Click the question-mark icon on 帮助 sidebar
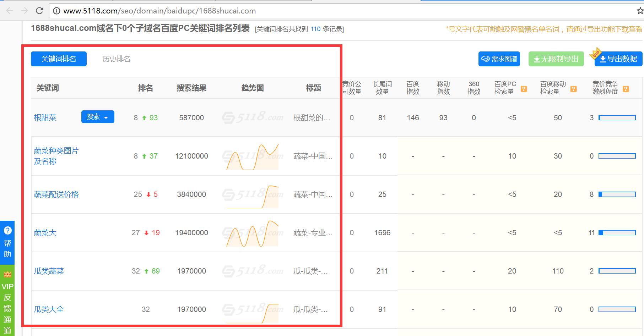644x336 pixels. [x=7, y=231]
